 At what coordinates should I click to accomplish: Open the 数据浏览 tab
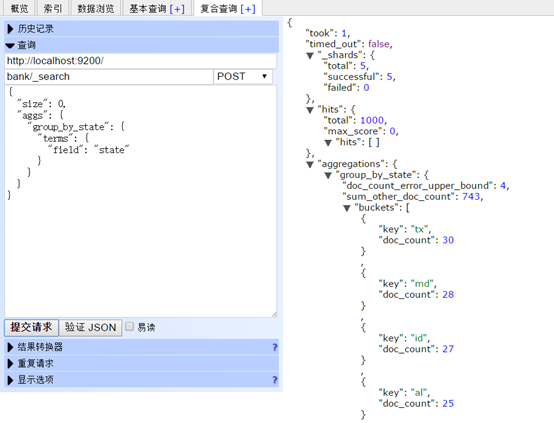coord(96,8)
